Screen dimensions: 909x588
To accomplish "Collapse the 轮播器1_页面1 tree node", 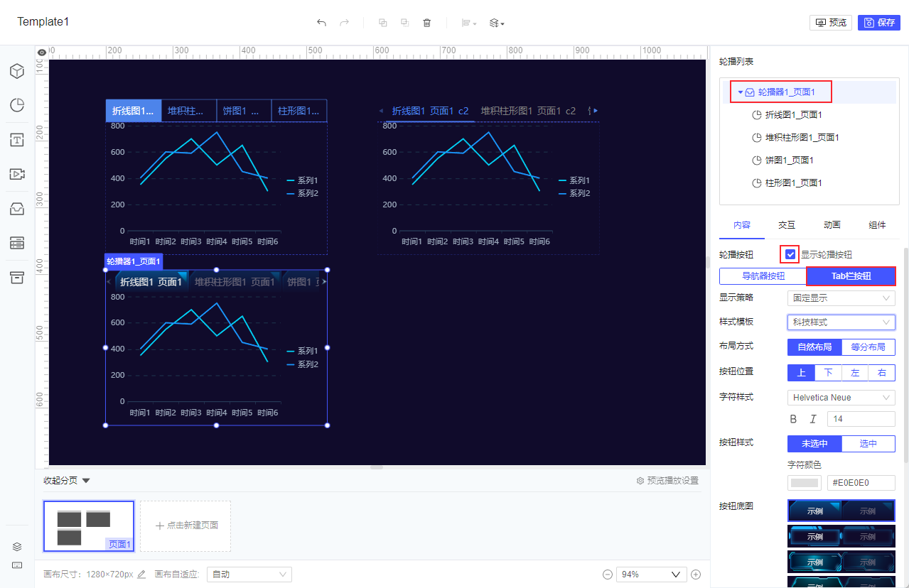I will (740, 92).
